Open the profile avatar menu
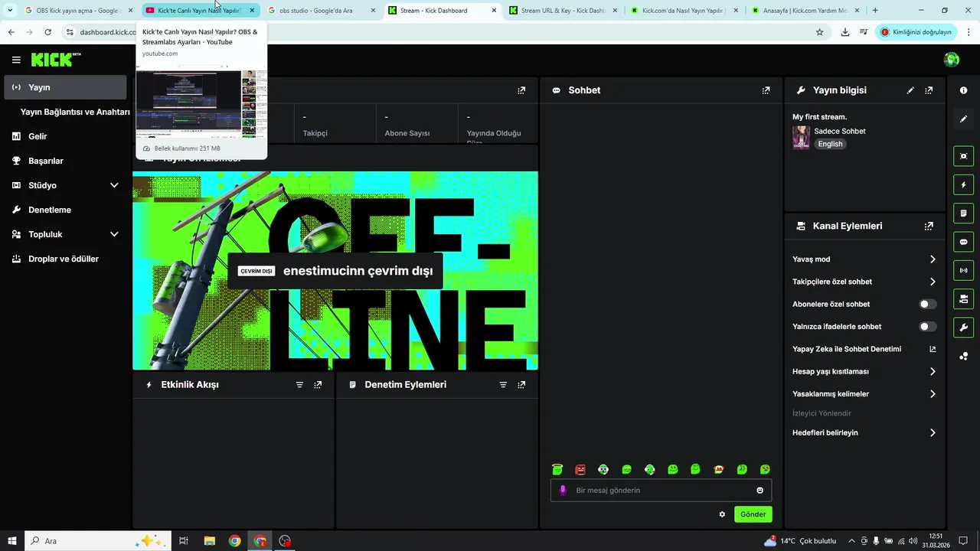The height and width of the screenshot is (551, 980). [x=952, y=60]
